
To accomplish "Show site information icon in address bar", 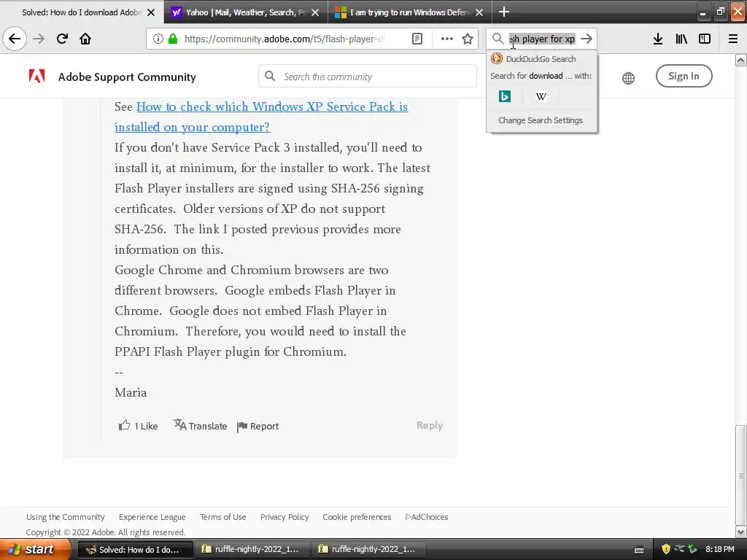I will 158,39.
